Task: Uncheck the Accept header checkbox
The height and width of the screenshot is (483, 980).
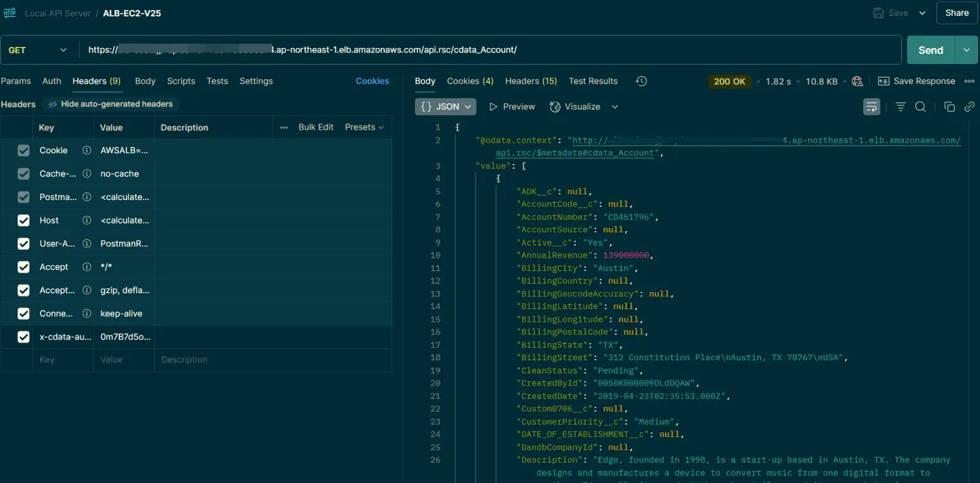Action: click(x=23, y=267)
